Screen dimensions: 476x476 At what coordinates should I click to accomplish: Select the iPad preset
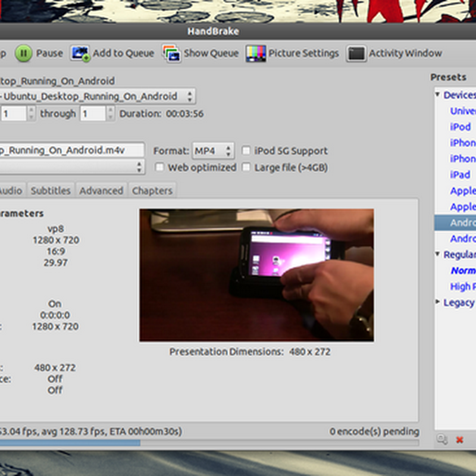pos(460,174)
